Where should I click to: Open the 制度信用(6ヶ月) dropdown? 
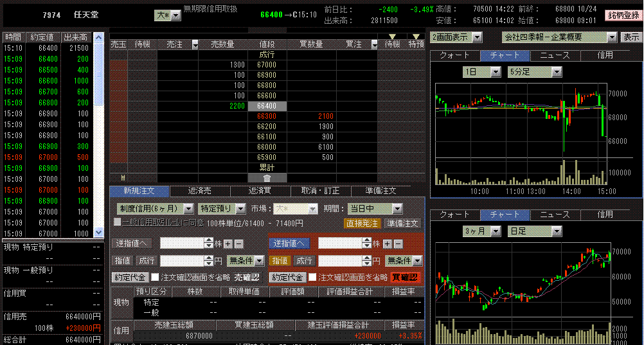pos(188,209)
